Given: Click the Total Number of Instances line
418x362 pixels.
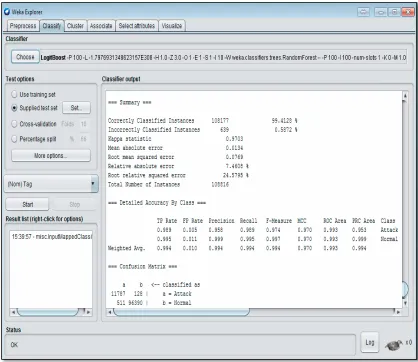Looking at the screenshot, I should click(x=168, y=184).
